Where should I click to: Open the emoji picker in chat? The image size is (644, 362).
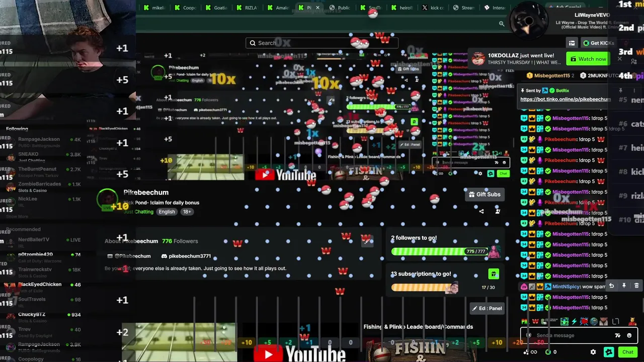pos(629,335)
